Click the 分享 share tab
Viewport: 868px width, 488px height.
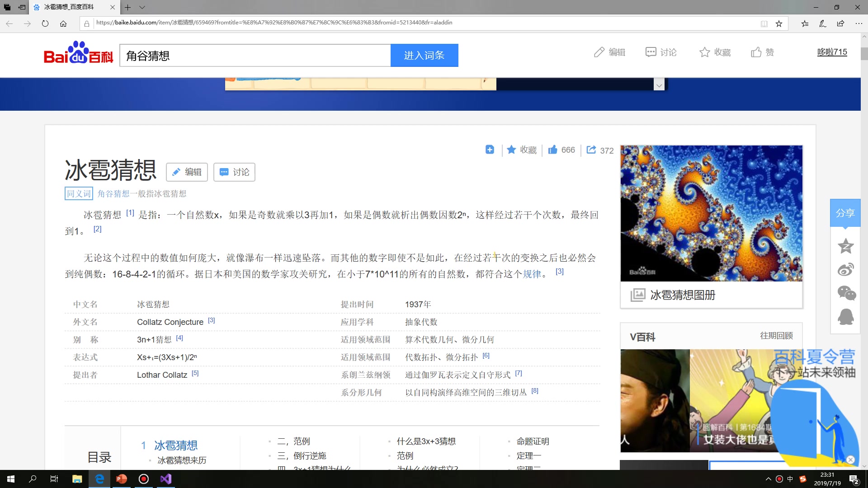click(x=845, y=213)
